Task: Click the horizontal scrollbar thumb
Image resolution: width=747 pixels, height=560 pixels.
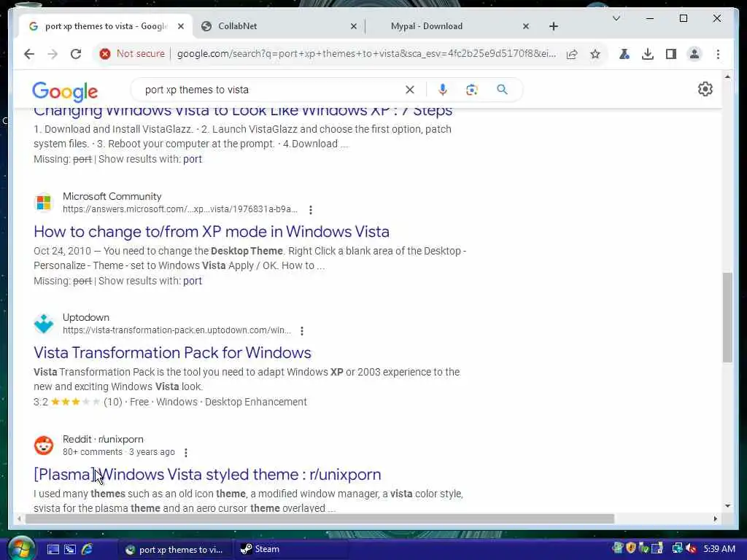Action: (x=320, y=518)
